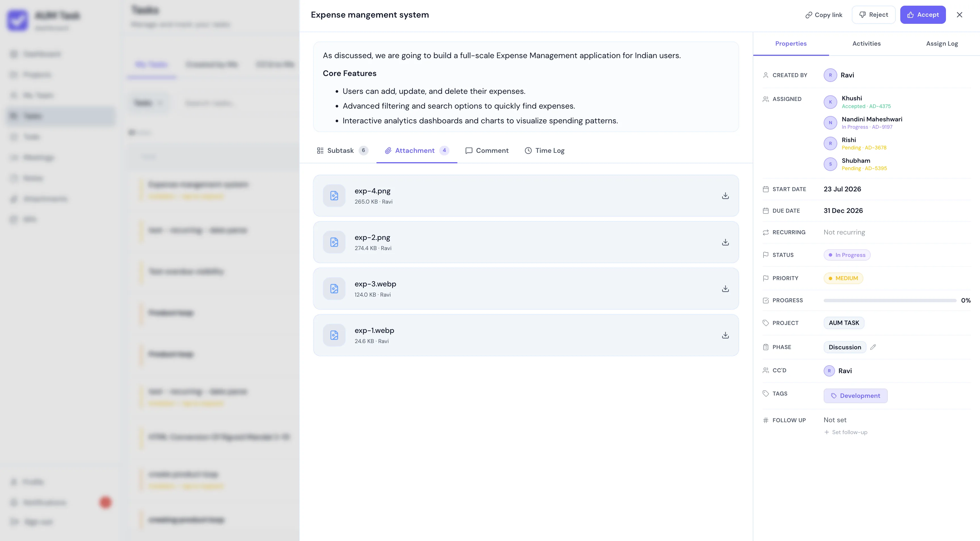The height and width of the screenshot is (541, 980).
Task: Reject the task
Action: pos(874,15)
